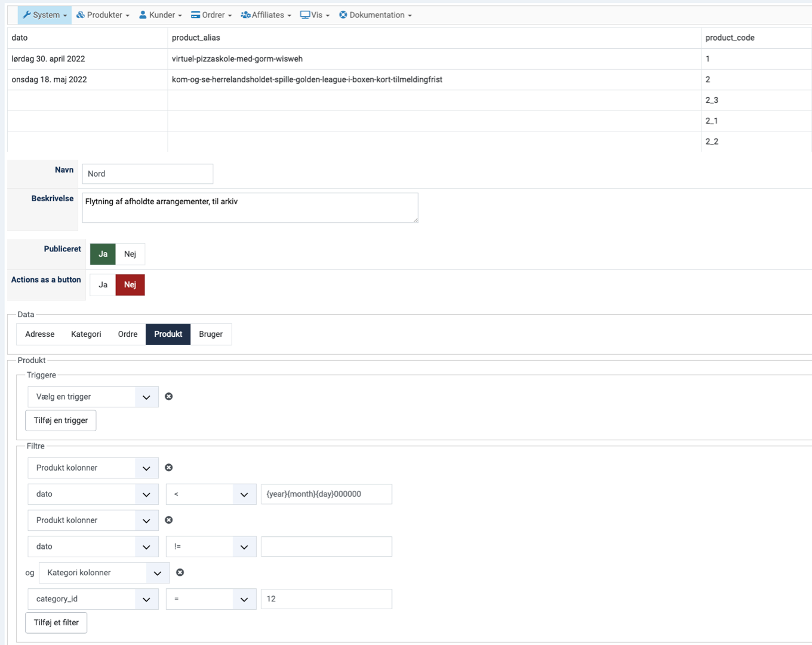The height and width of the screenshot is (645, 812).
Task: Click the wrench icon beside System
Action: [x=27, y=15]
